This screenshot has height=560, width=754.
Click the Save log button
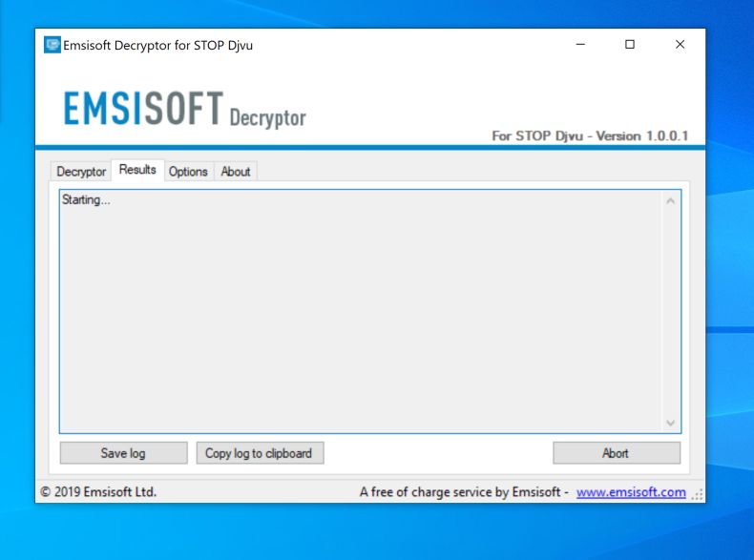click(x=123, y=453)
